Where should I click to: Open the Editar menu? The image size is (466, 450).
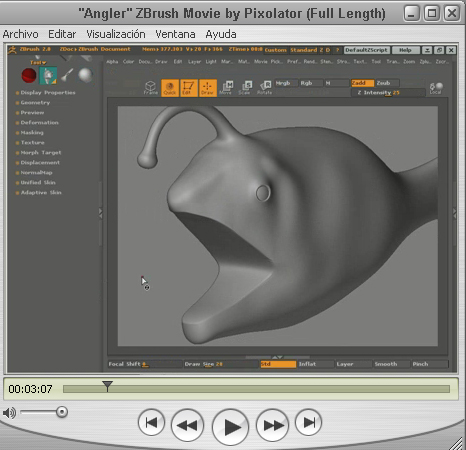(62, 34)
